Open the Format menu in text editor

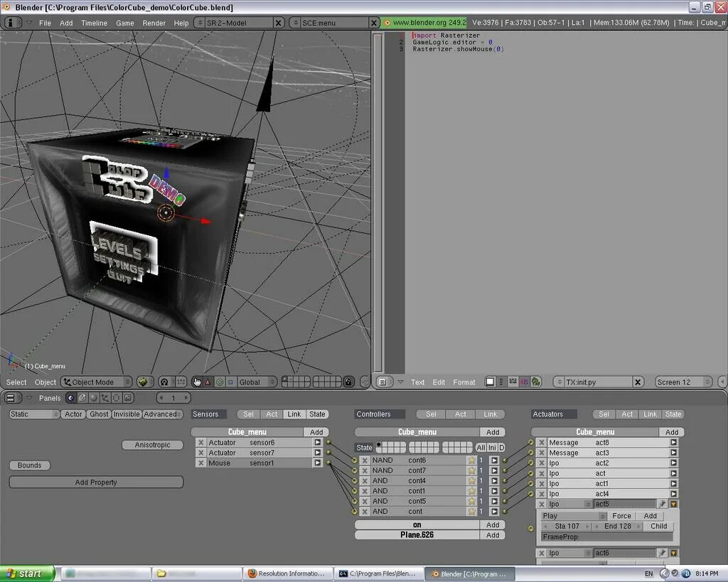coord(464,382)
